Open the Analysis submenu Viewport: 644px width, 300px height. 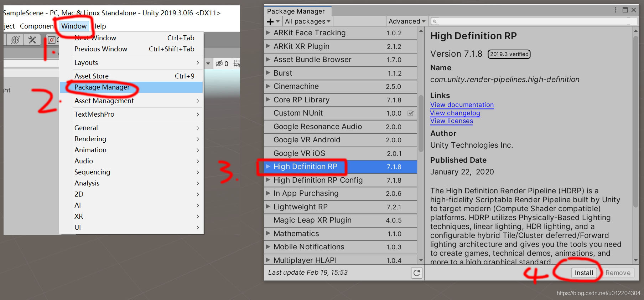[x=131, y=183]
